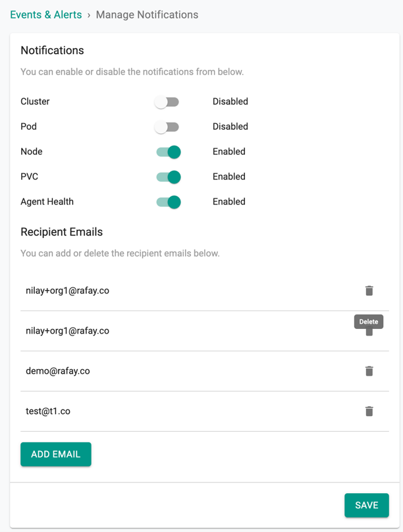This screenshot has height=532, width=403.
Task: Click the ADD EMAIL button
Action: point(56,454)
